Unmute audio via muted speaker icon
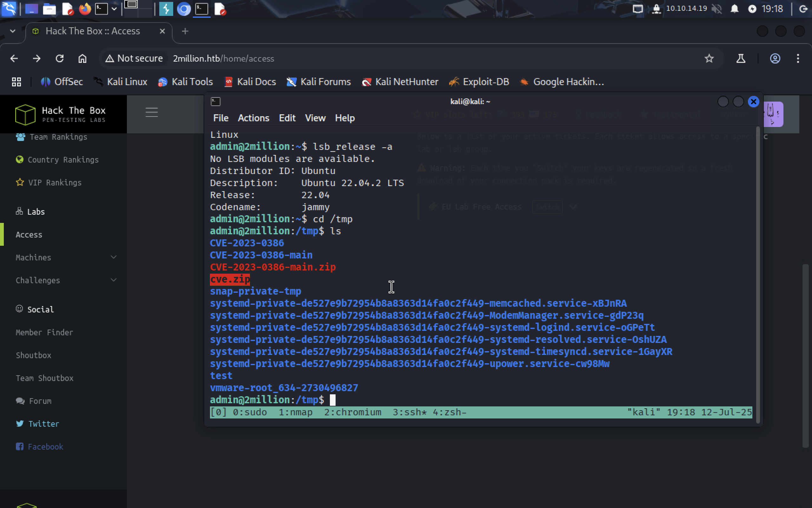This screenshot has height=508, width=812. tap(717, 9)
